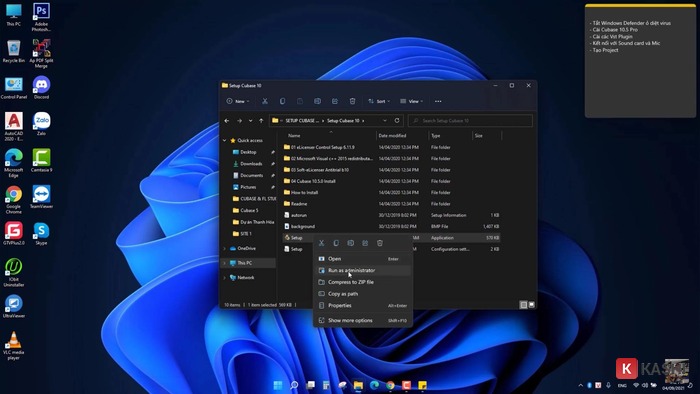Click the Rename icon in Explorer toolbar
The image size is (700, 394).
click(x=317, y=101)
